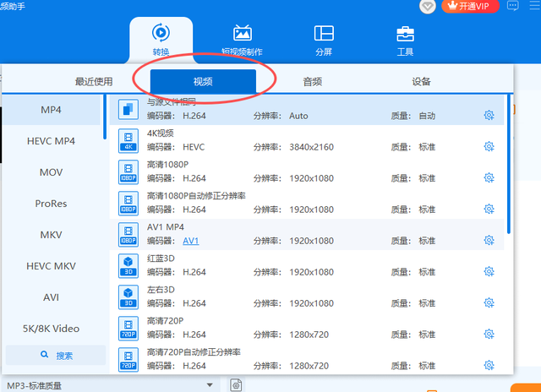541x392 pixels.
Task: Switch to the 设备 tab
Action: tap(421, 82)
